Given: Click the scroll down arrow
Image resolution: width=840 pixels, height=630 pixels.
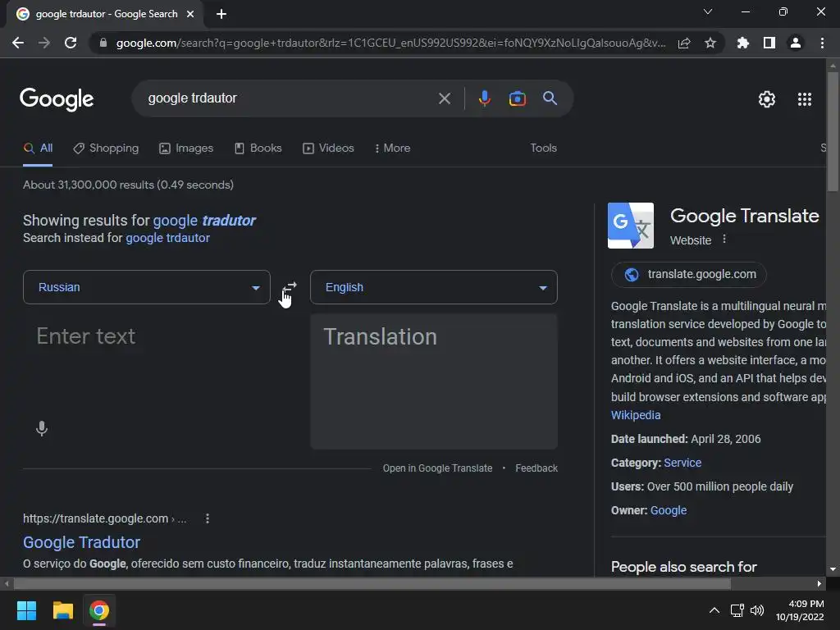Looking at the screenshot, I should 833,569.
